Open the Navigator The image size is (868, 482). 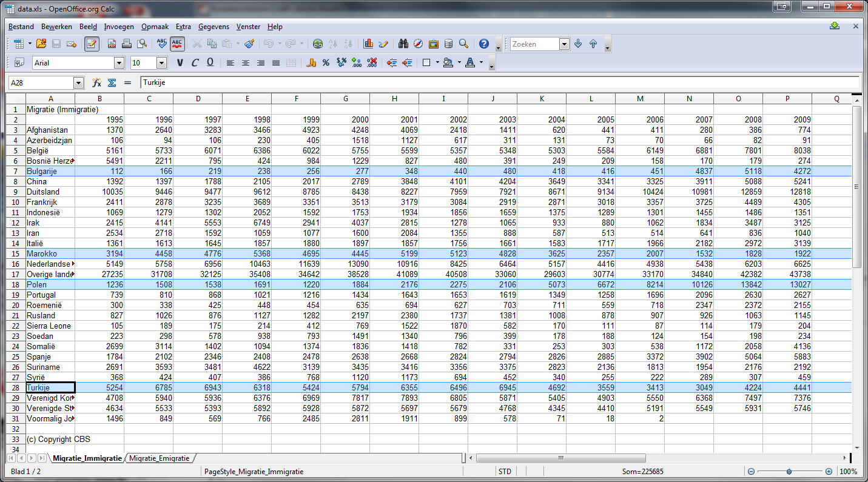[419, 44]
